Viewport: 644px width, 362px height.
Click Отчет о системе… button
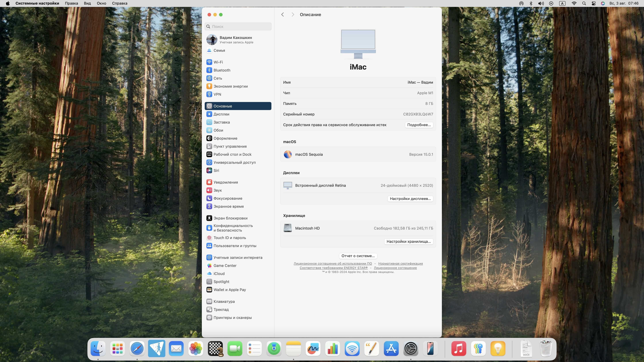(358, 256)
